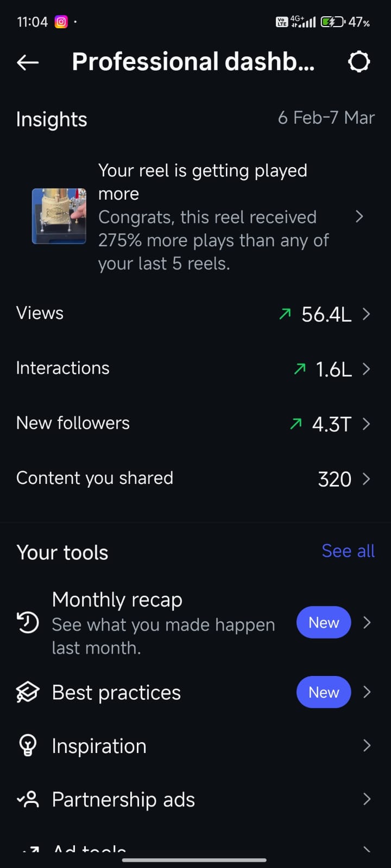Tap the green arrow beside Views
The height and width of the screenshot is (868, 391).
[x=285, y=314]
